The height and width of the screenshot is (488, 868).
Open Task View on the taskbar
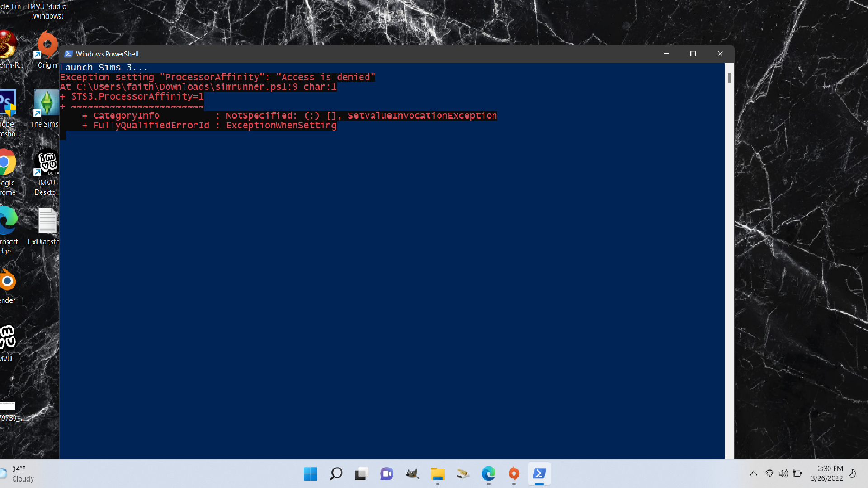click(361, 474)
